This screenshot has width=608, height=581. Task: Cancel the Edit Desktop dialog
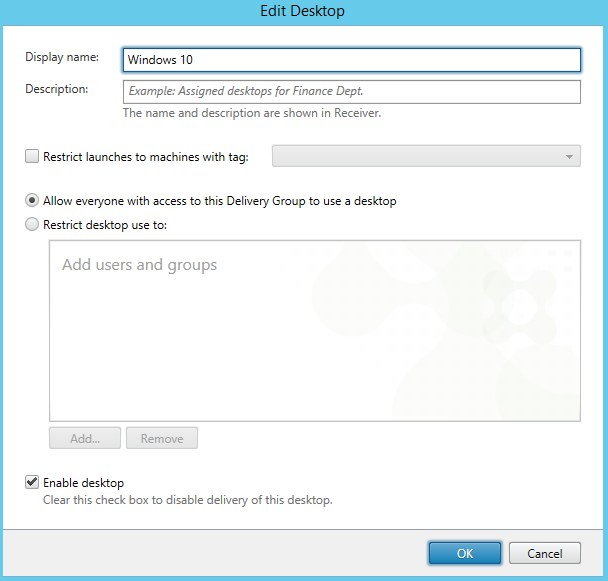point(545,553)
